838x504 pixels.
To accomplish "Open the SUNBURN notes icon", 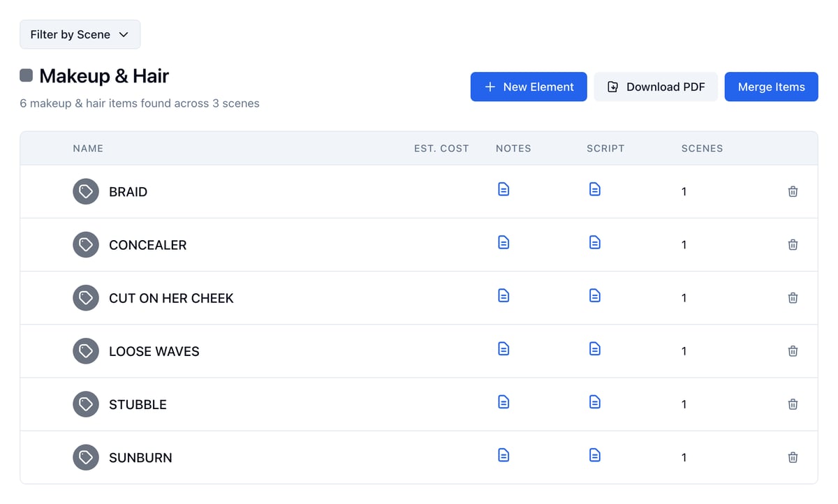I will pyautogui.click(x=503, y=455).
